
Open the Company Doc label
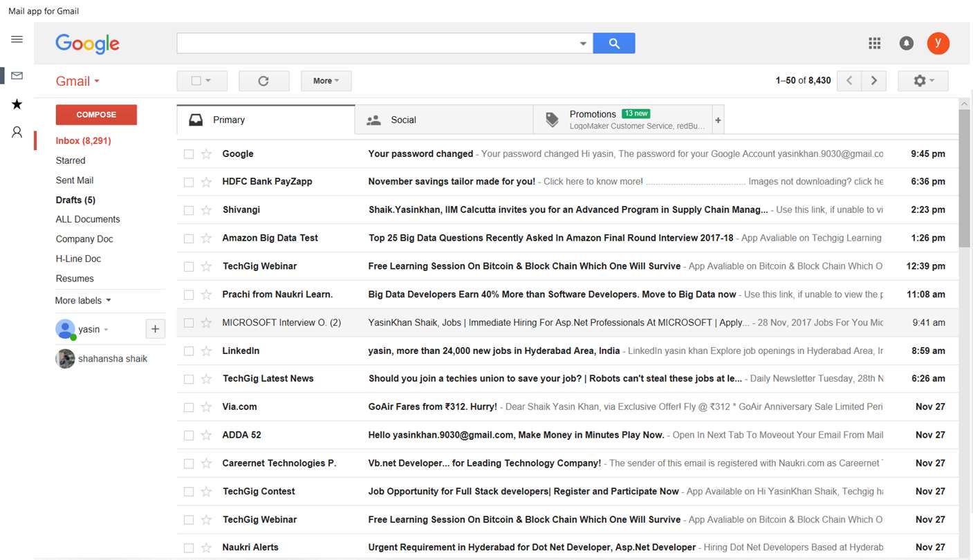84,239
